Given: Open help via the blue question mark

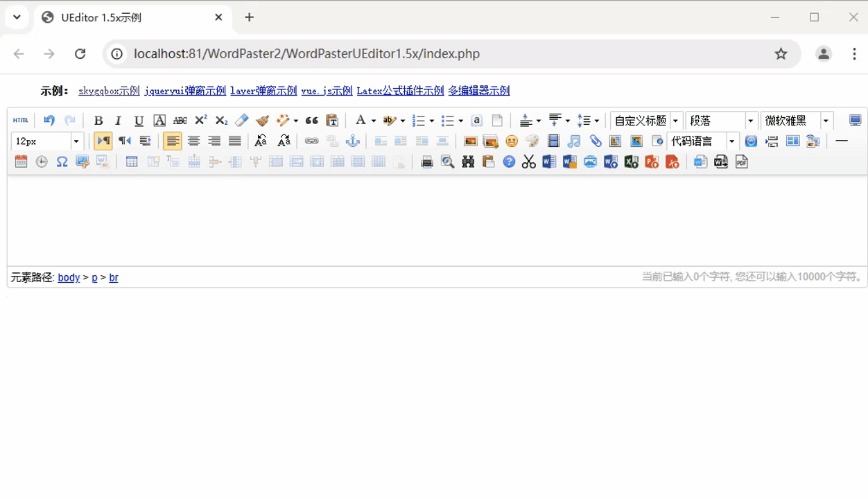Looking at the screenshot, I should pyautogui.click(x=509, y=162).
